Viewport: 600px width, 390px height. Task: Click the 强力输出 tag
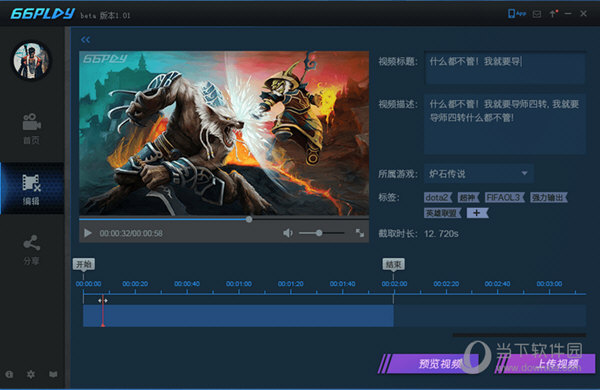pos(549,197)
